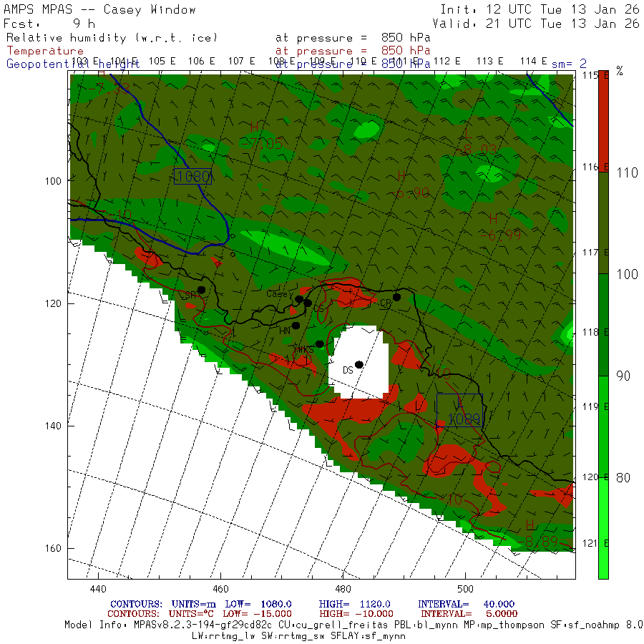The width and height of the screenshot is (644, 644).
Task: Click the L -8.03 temperature minimum label
Action: (478, 142)
